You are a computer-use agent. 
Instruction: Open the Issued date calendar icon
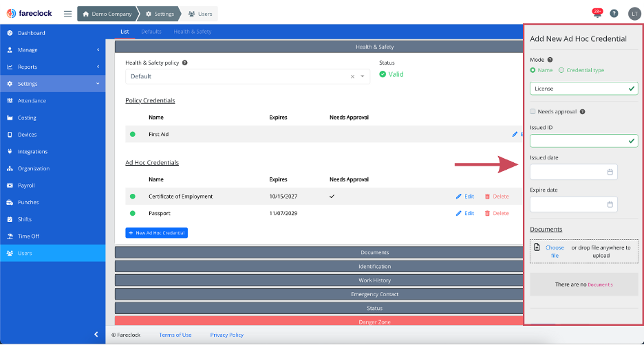coord(610,172)
